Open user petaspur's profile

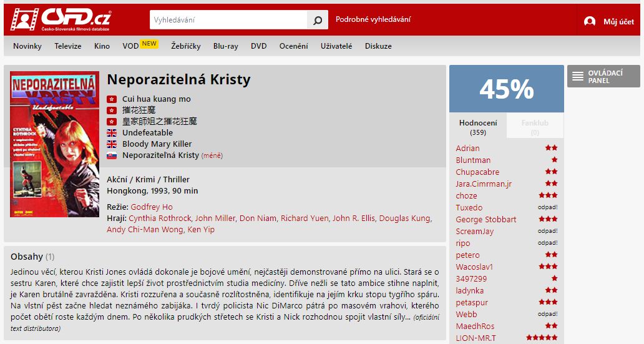(472, 303)
